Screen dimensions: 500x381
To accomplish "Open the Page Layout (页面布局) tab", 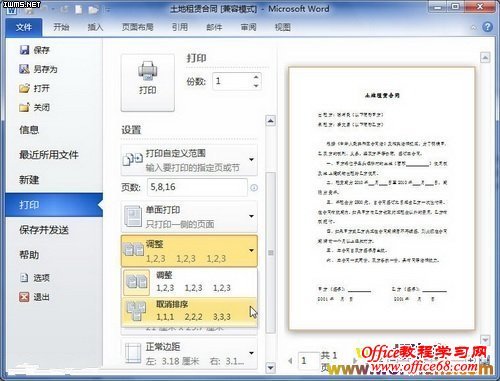I will 137,27.
